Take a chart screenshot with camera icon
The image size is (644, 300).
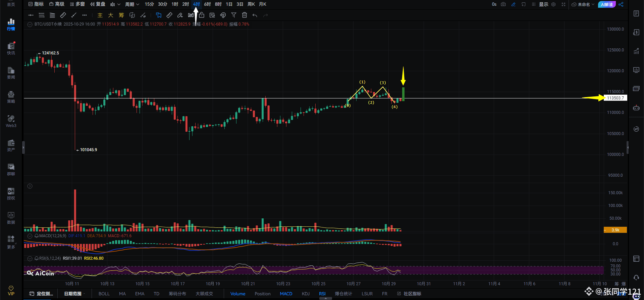503,4
